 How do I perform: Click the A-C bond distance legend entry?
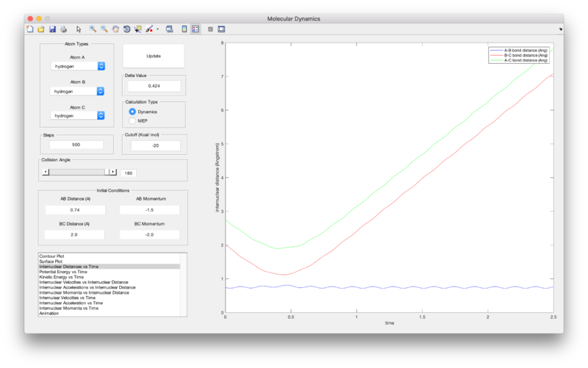(519, 60)
